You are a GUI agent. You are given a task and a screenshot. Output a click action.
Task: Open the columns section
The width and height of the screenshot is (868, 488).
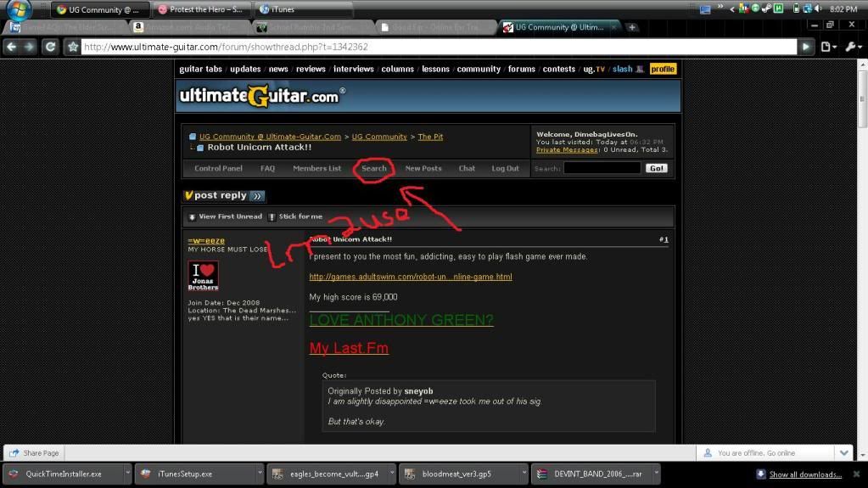[x=397, y=70]
